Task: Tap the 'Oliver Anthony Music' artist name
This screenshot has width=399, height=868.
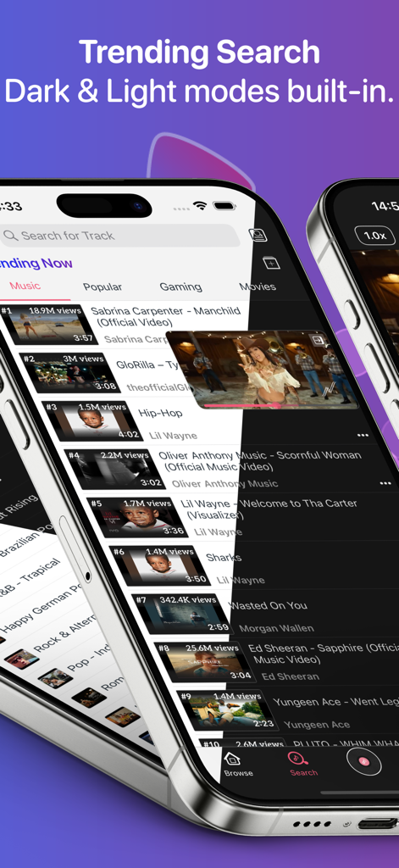Action: (224, 484)
